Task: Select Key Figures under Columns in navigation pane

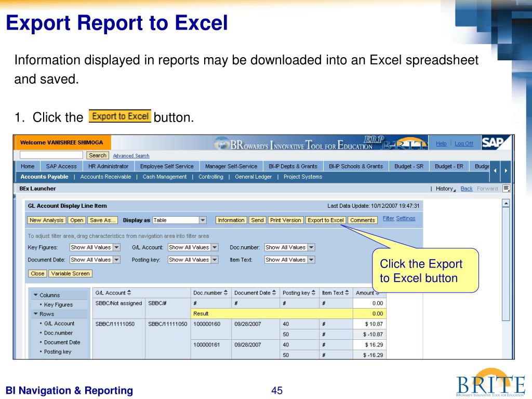Action: [58, 304]
